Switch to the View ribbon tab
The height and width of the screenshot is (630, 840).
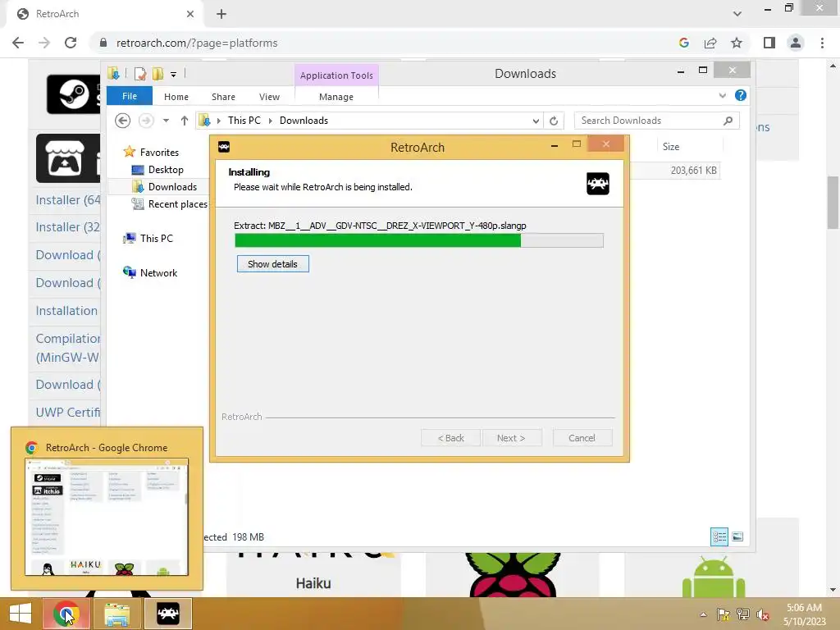coord(269,97)
